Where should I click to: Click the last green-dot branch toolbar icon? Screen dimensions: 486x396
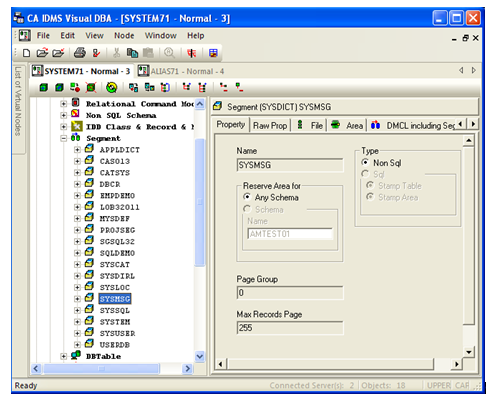(x=239, y=87)
